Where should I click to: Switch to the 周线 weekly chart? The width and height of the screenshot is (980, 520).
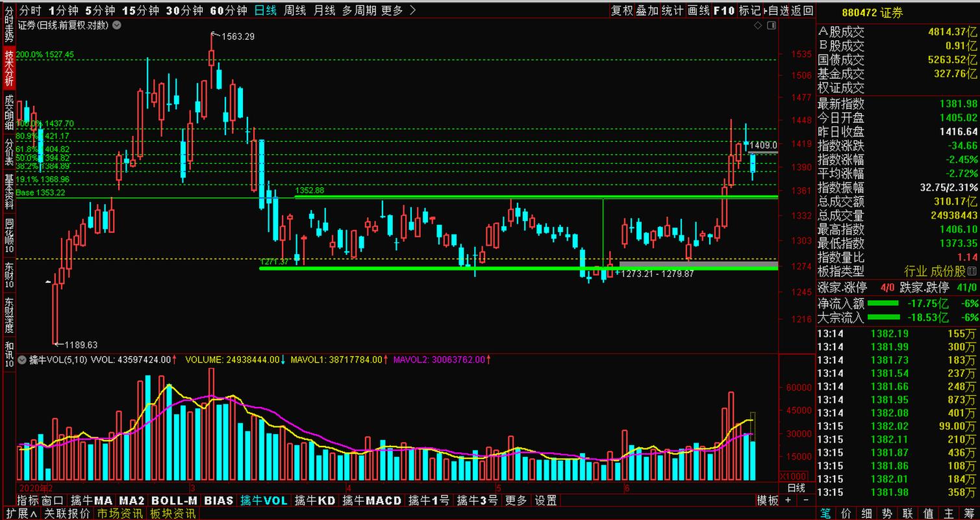coord(295,10)
